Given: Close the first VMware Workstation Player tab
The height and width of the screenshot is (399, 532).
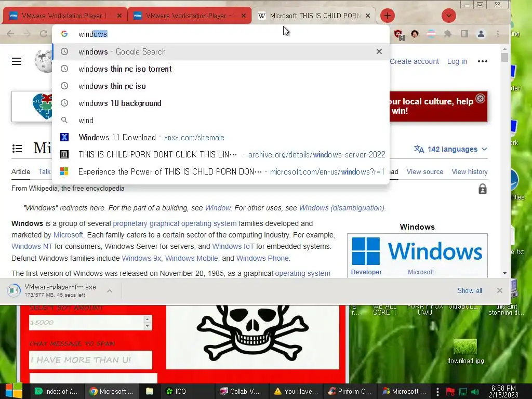Looking at the screenshot, I should [x=119, y=16].
